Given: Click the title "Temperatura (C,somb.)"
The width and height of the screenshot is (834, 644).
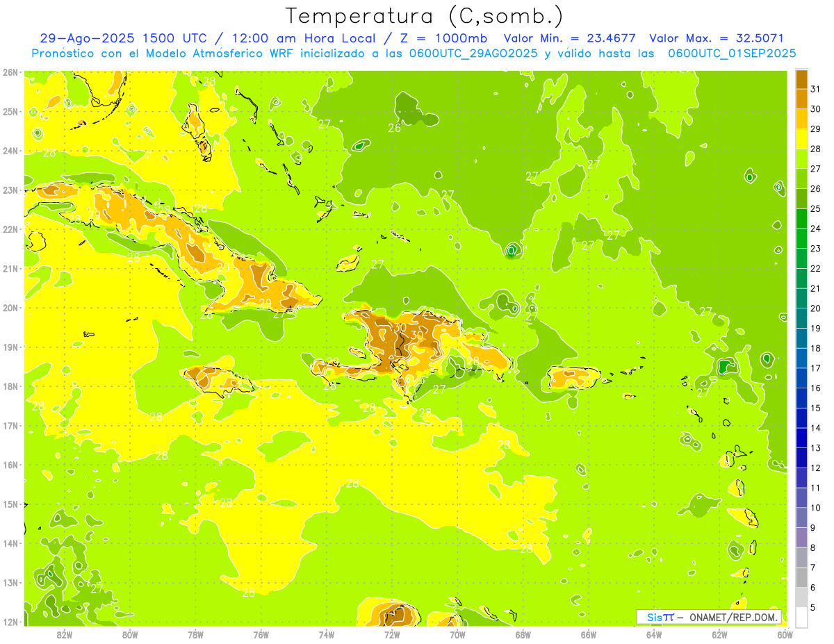Looking at the screenshot, I should point(425,16).
